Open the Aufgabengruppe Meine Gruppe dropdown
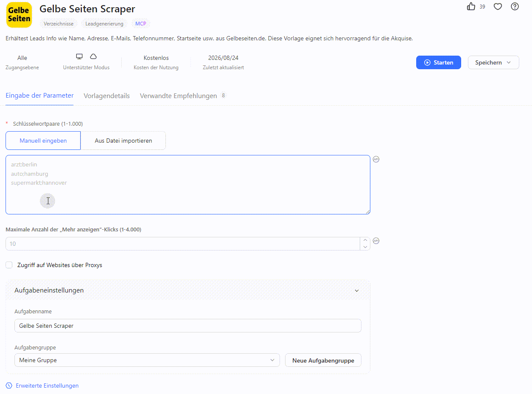Screen dimensions: 532x394 147,360
